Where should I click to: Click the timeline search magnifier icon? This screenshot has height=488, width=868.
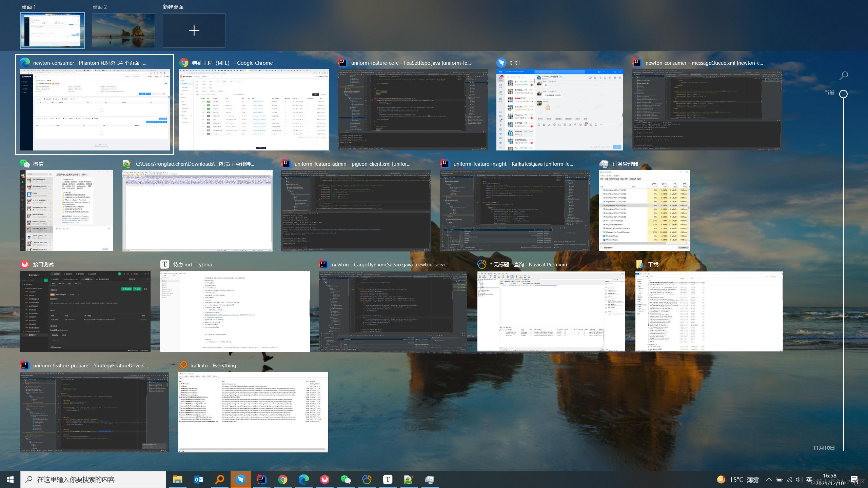[844, 76]
